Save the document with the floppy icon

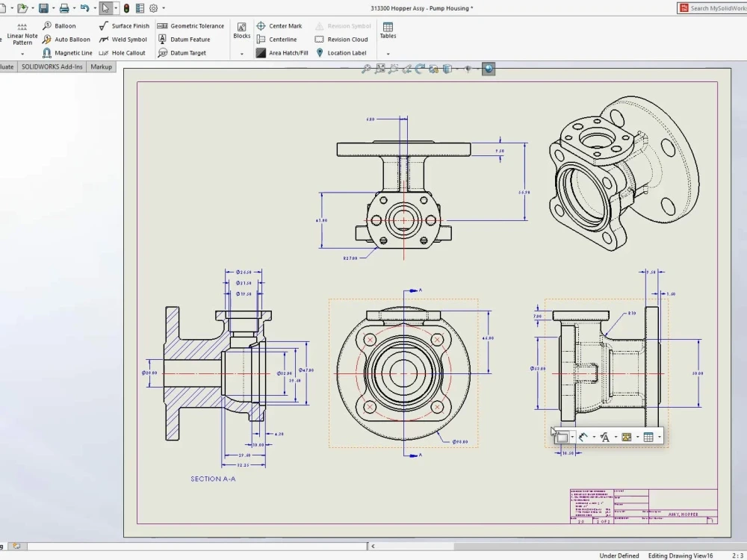click(x=43, y=8)
